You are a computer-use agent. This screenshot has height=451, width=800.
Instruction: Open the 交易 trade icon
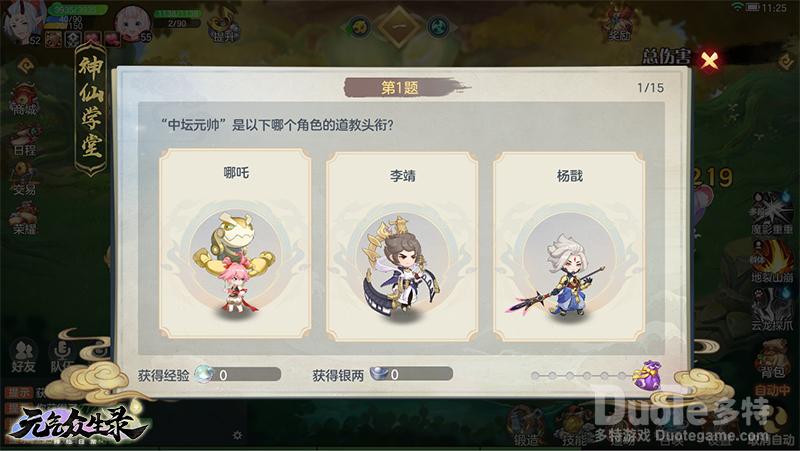point(24,180)
